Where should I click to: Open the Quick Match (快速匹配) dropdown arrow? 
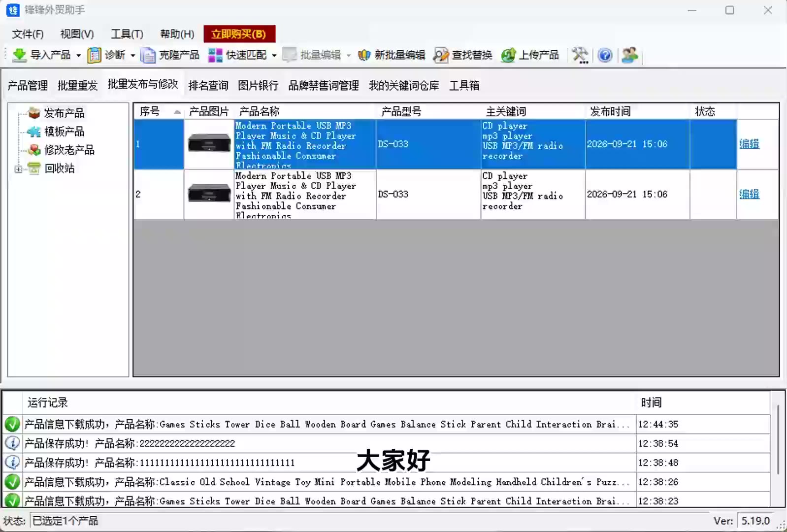tap(274, 56)
